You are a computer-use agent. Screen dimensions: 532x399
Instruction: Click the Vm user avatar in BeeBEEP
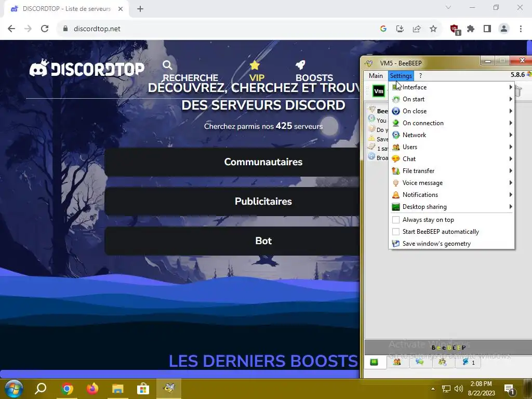379,91
